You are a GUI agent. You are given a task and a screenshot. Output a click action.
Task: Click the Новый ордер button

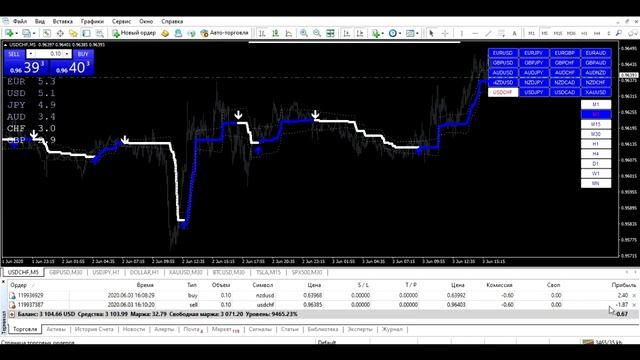134,33
